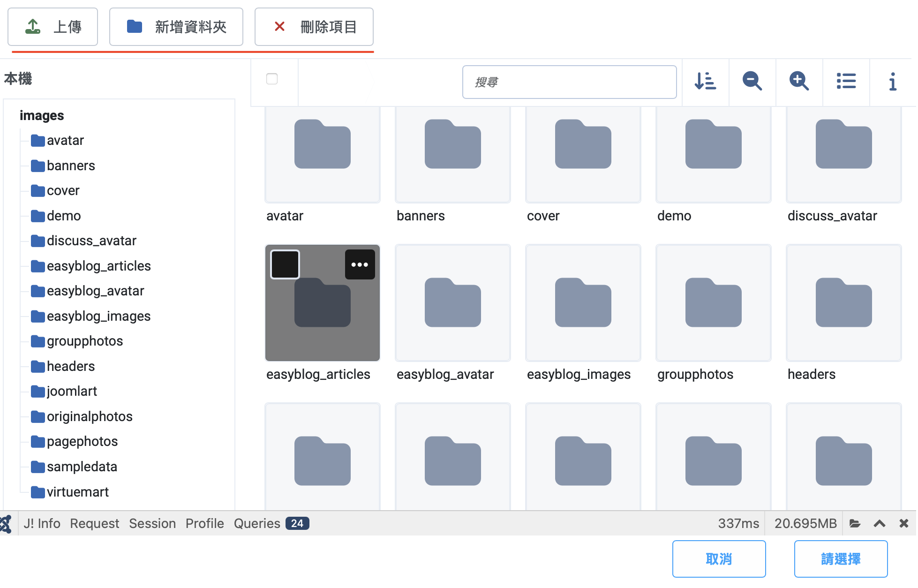Click the Joomla logo in debug bar
This screenshot has width=918, height=588.
click(x=6, y=524)
